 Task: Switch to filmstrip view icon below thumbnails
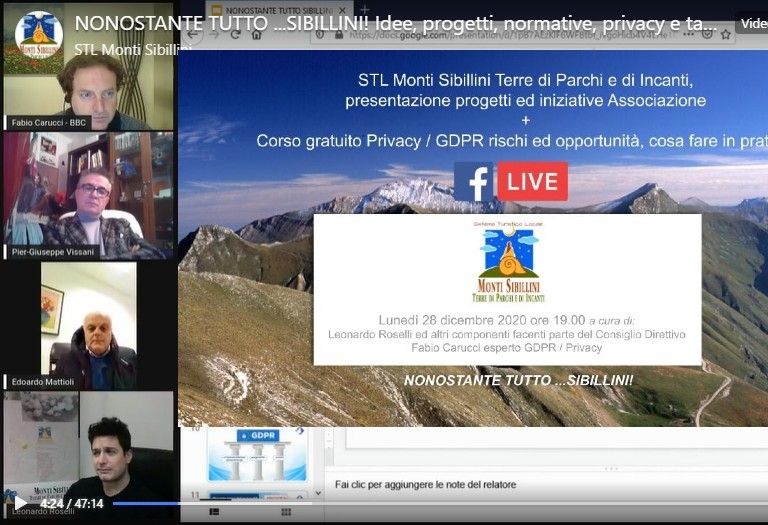tap(213, 511)
